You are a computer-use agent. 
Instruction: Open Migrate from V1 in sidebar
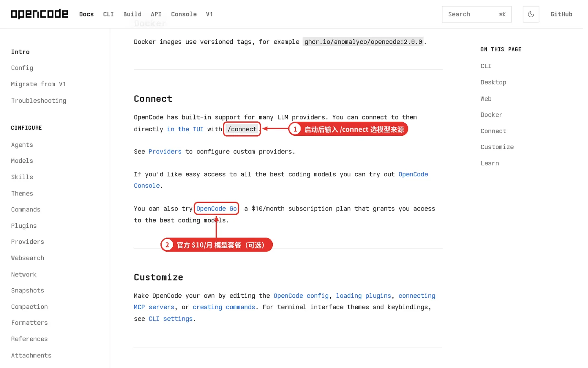pos(38,84)
